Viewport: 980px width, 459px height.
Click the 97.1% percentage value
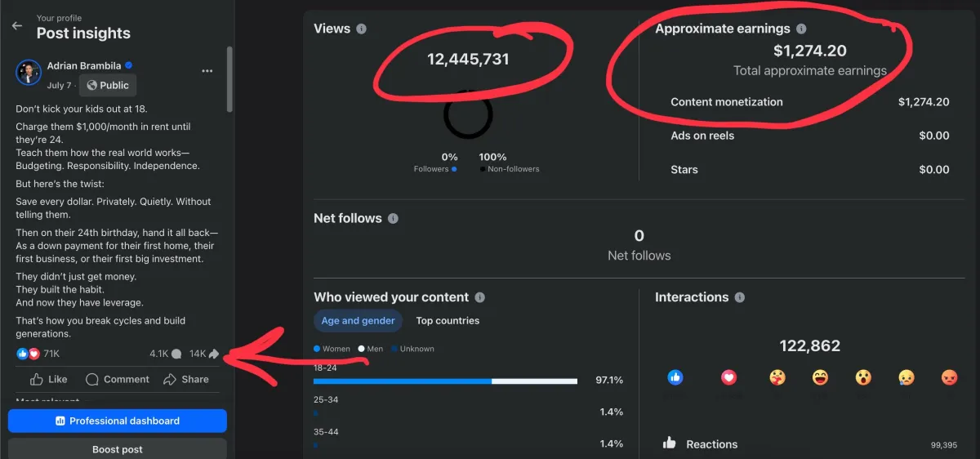609,381
